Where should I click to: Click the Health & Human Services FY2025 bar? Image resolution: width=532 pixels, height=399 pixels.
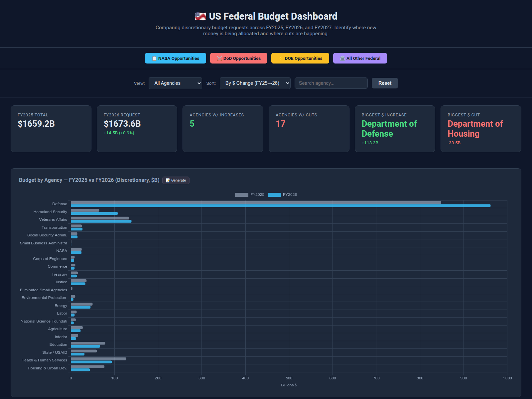click(98, 359)
